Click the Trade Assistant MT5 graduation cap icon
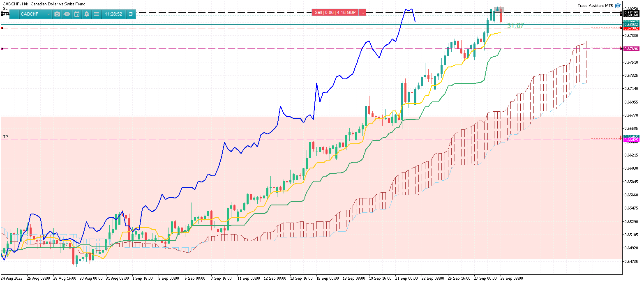Image resolution: width=644 pixels, height=283 pixels. click(618, 6)
